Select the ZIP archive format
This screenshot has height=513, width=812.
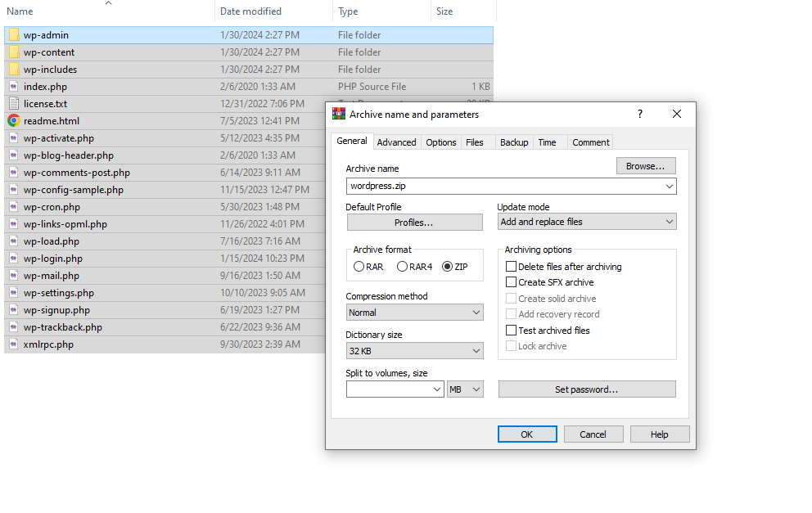pyautogui.click(x=448, y=267)
